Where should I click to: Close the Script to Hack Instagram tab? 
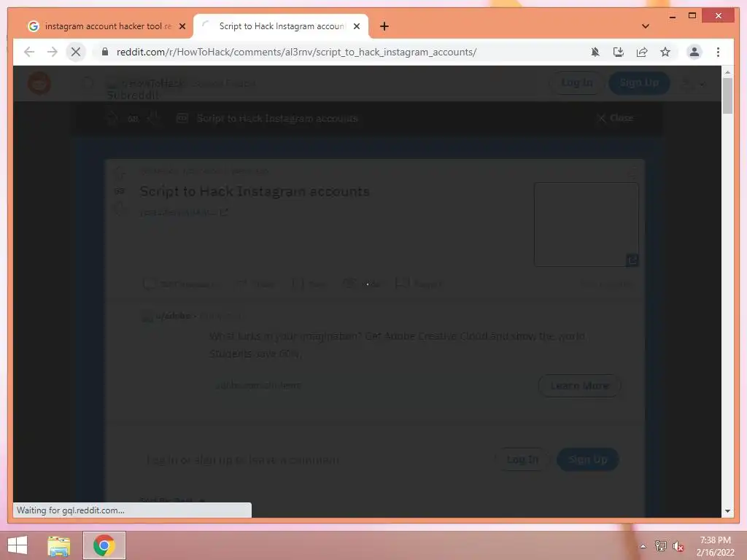pyautogui.click(x=356, y=26)
